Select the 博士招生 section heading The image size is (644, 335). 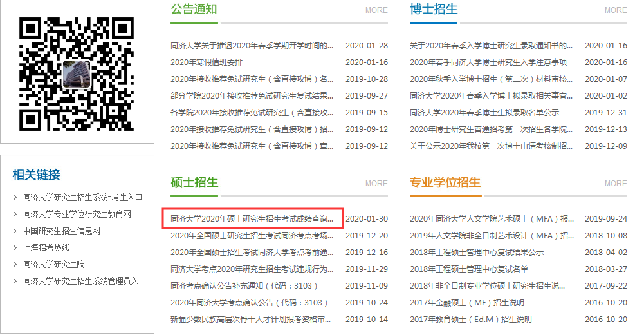[434, 9]
